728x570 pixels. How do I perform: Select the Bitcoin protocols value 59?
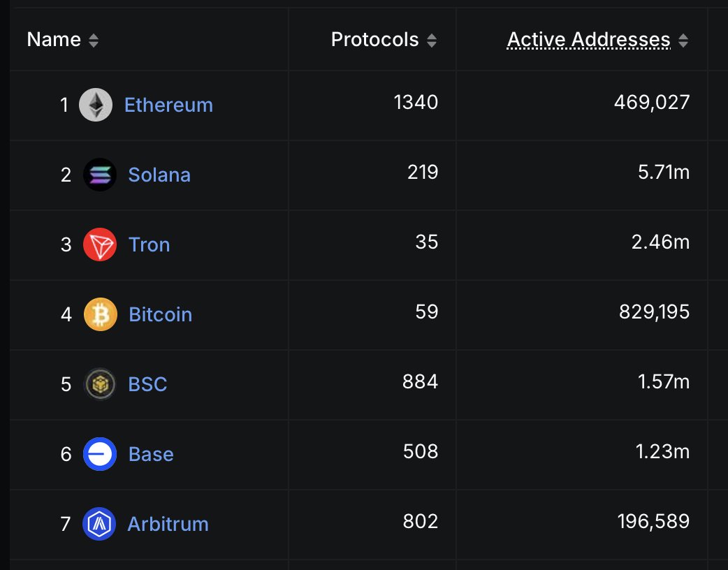[427, 312]
